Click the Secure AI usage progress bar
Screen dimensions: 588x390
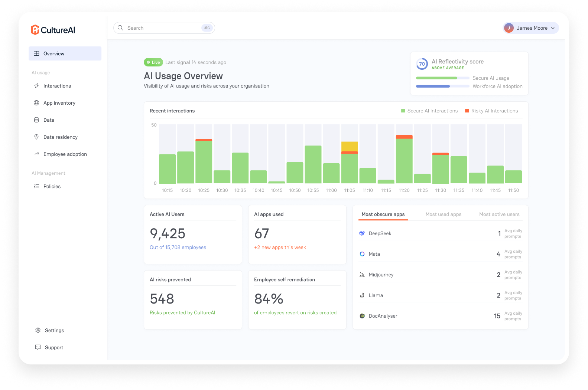coord(443,78)
